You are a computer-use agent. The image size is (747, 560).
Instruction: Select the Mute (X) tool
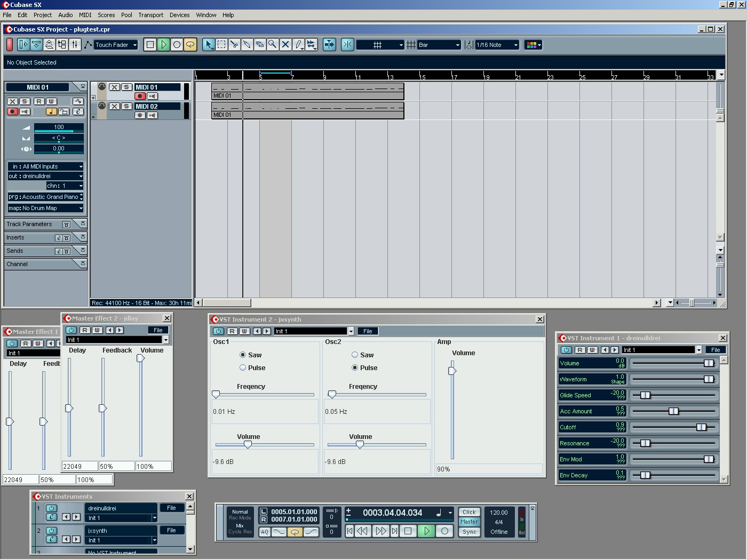click(x=285, y=45)
